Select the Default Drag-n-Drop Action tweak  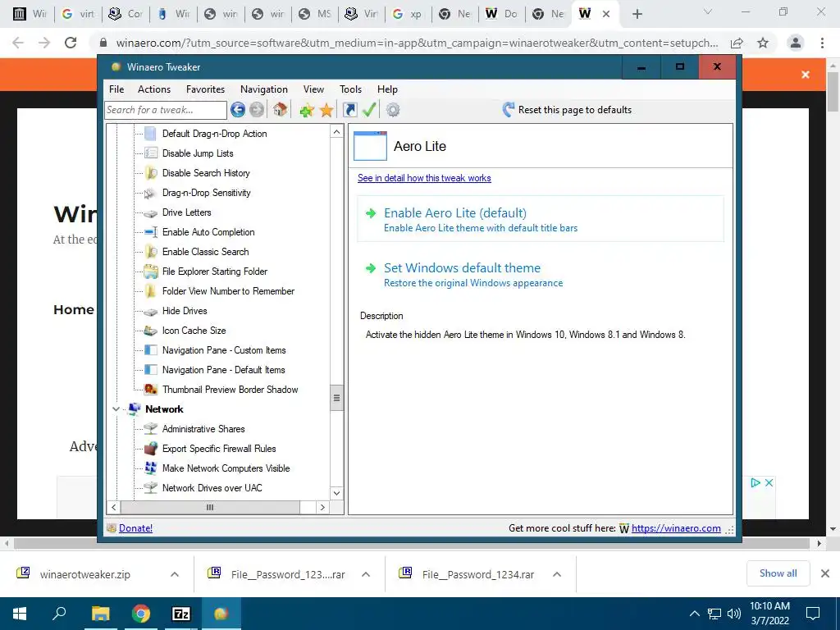pyautogui.click(x=214, y=134)
